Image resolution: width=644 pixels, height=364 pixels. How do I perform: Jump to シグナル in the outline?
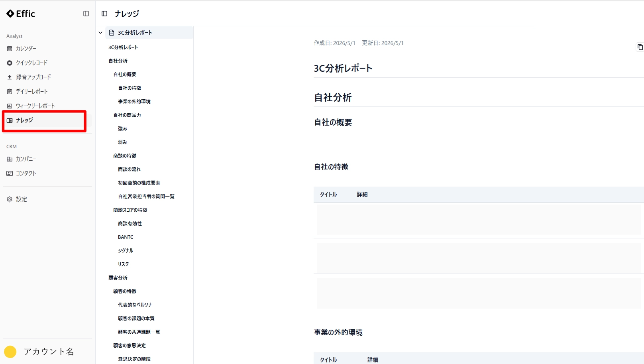pyautogui.click(x=126, y=251)
